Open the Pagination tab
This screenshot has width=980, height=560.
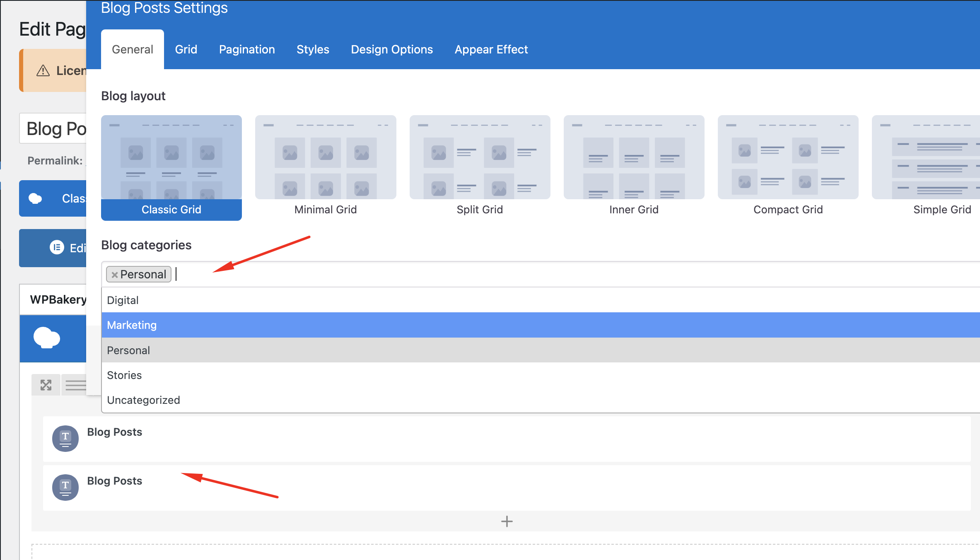point(247,49)
